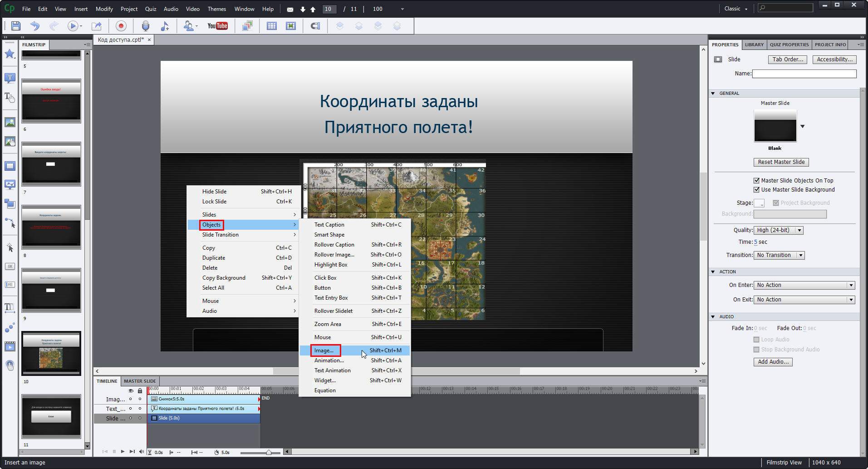Screen dimensions: 868x469
Task: Click the Record Audio microphone icon
Action: (145, 26)
